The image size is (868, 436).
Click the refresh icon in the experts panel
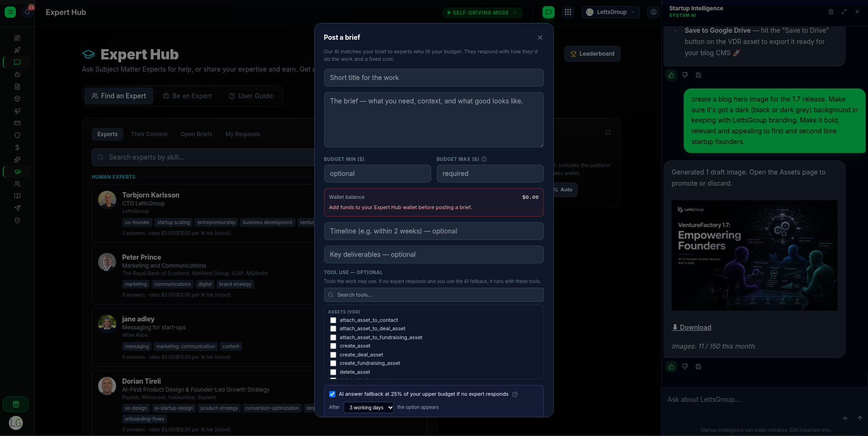[x=608, y=133]
